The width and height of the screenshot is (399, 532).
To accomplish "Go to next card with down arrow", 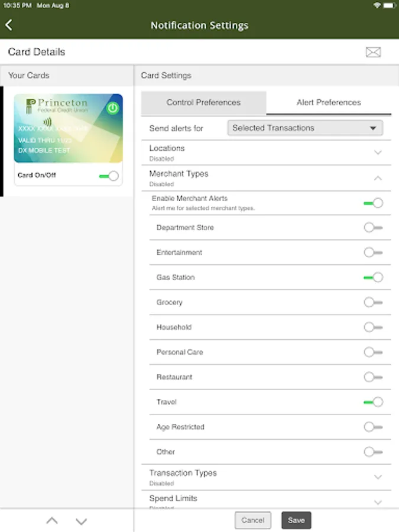I will (82, 521).
